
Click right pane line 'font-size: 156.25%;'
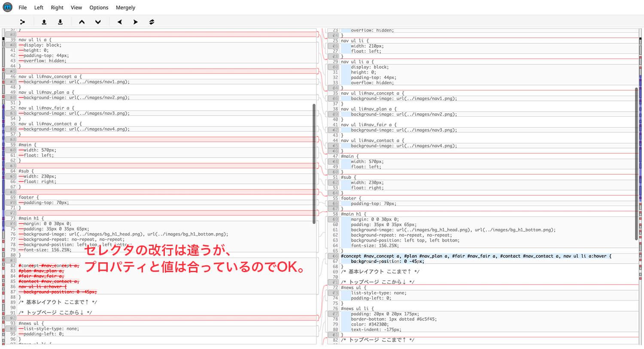375,246
